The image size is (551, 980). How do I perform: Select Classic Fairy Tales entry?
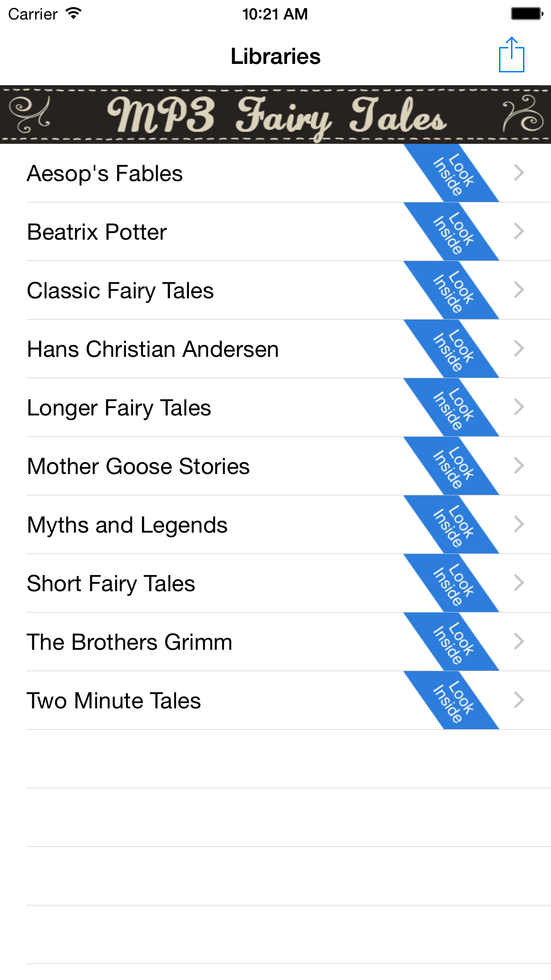pyautogui.click(x=120, y=291)
